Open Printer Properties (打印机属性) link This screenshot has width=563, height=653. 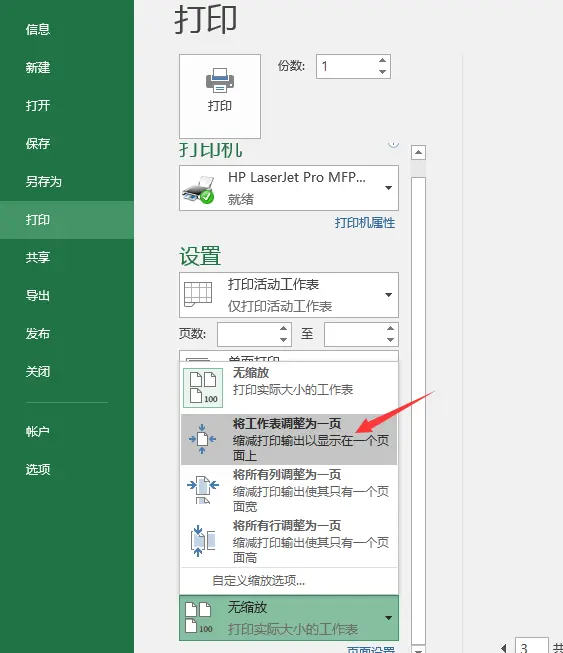coord(365,223)
